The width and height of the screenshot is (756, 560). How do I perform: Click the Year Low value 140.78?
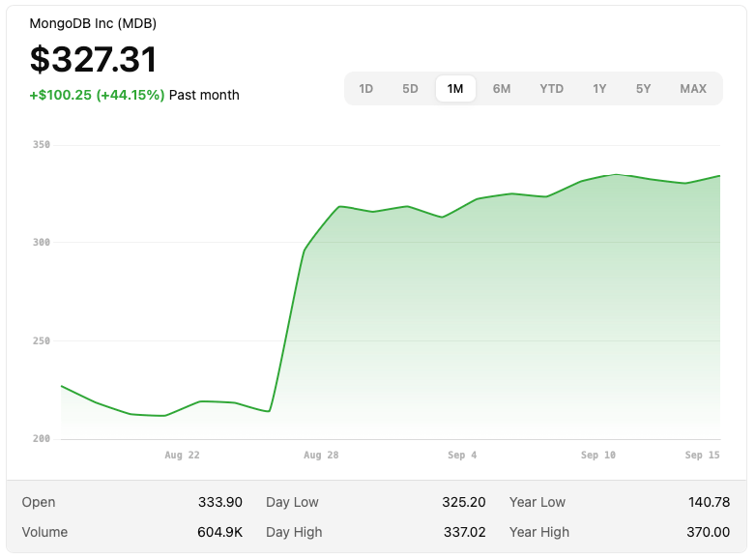click(709, 502)
